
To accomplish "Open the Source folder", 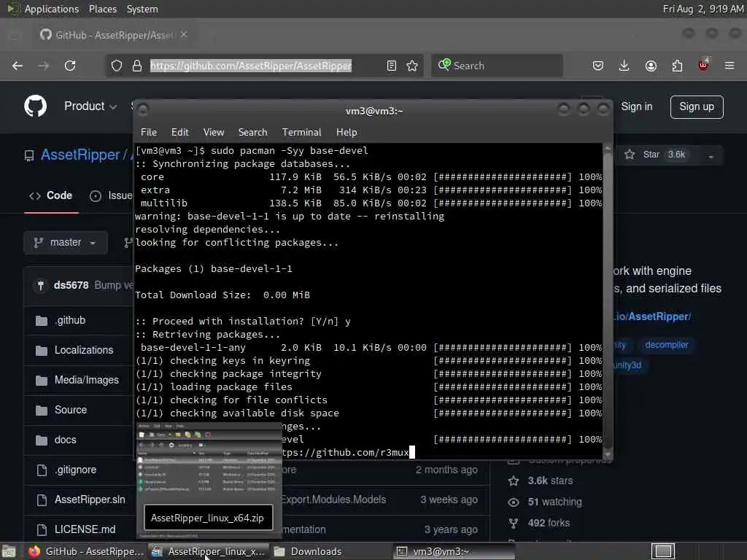I will point(71,410).
